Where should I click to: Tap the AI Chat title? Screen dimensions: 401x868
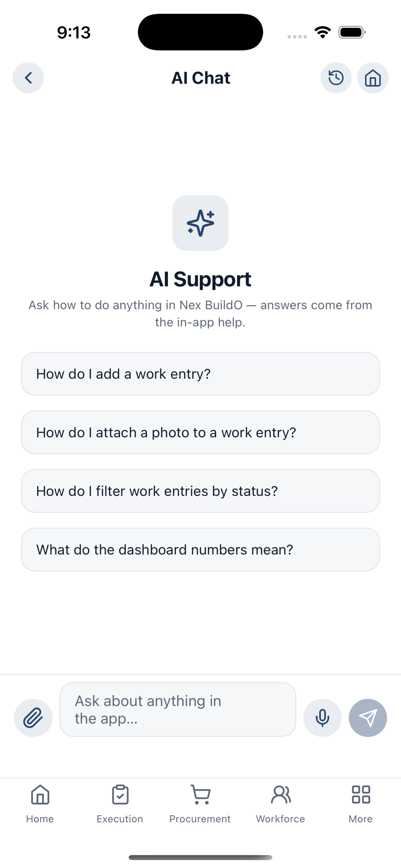[x=200, y=78]
